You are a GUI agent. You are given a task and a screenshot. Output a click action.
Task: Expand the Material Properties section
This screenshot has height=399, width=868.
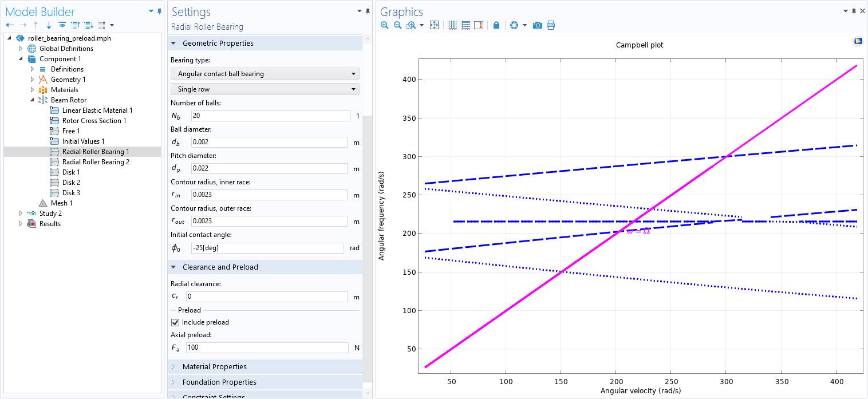pos(214,367)
